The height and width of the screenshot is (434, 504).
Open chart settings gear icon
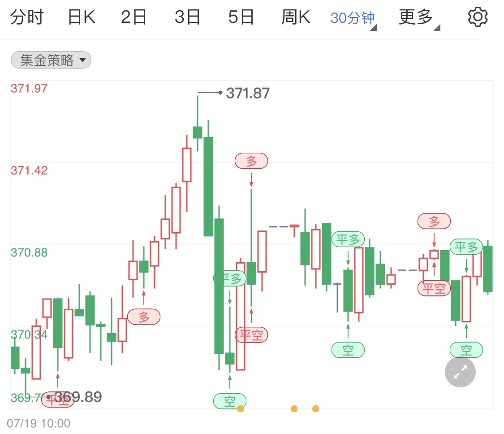coord(477,17)
